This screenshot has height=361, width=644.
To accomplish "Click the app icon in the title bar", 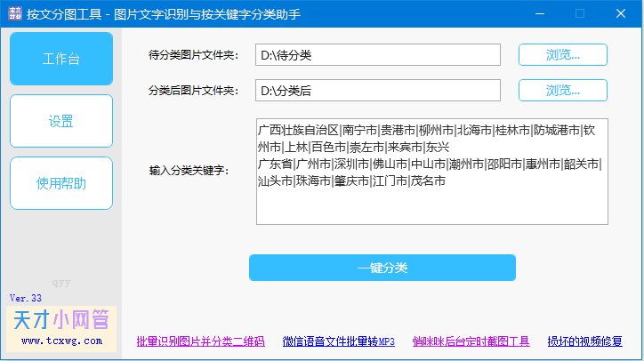I will [x=13, y=13].
